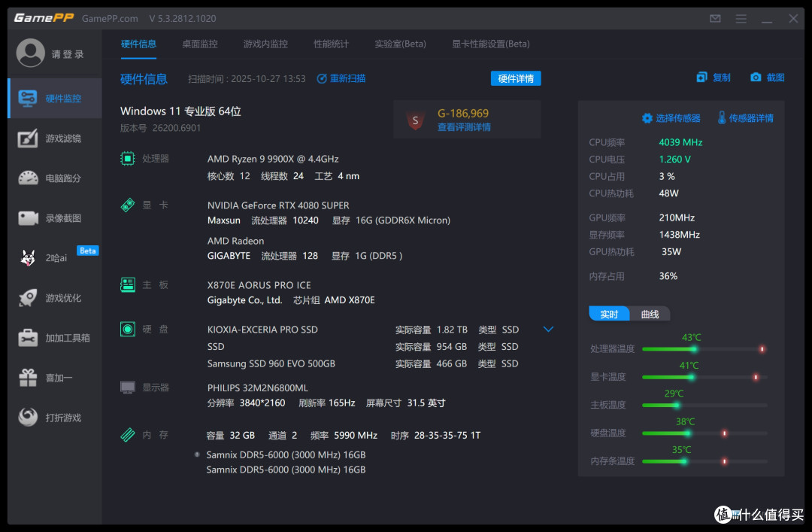Select the 游戏内监控 tab

tap(265, 44)
